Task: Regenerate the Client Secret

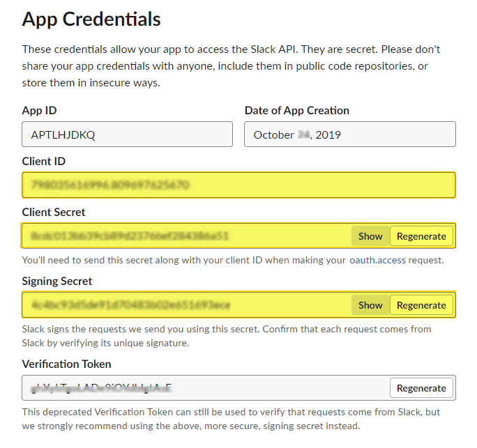Action: pos(421,236)
